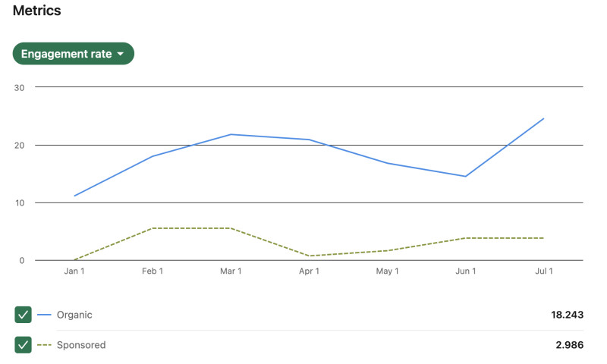Click the Organic total value 18.243
607x364 pixels.
click(x=568, y=315)
